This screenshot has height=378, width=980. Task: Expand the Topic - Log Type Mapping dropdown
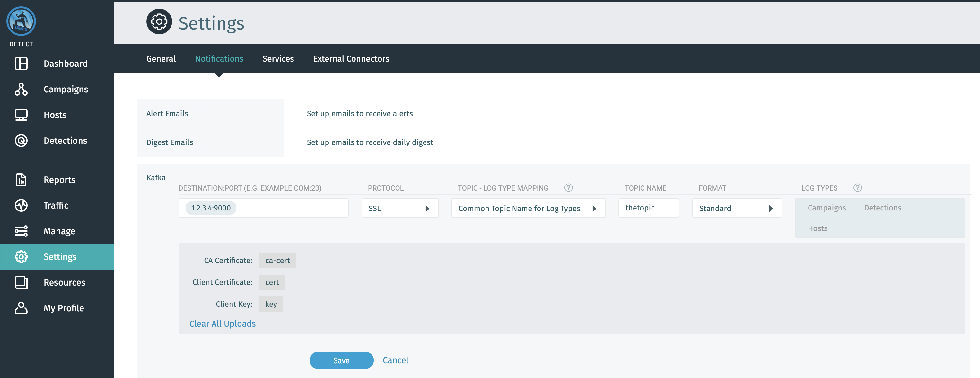coord(528,208)
